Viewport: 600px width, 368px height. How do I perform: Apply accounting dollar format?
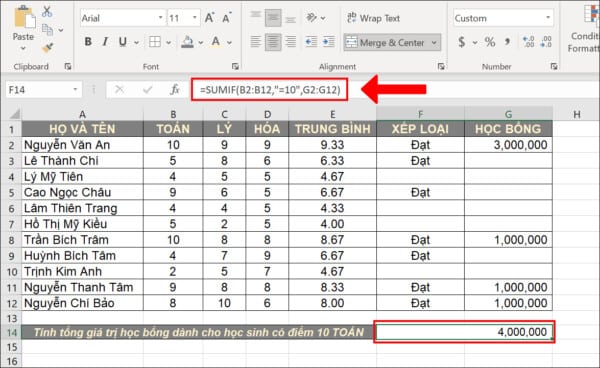point(462,42)
